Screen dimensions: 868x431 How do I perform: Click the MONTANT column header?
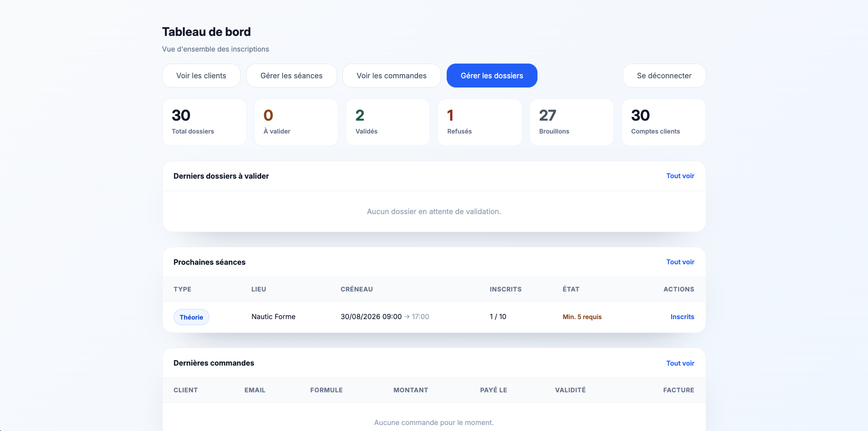click(411, 390)
